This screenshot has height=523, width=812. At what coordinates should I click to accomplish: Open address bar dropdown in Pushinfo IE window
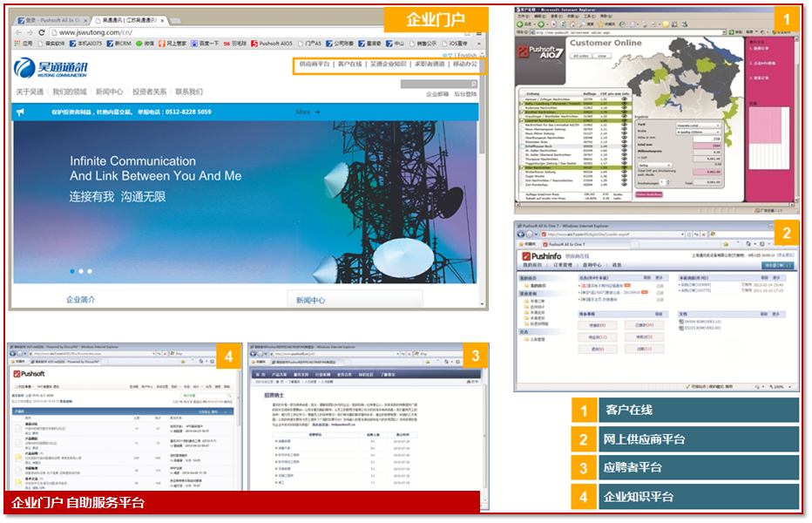pyautogui.click(x=682, y=234)
